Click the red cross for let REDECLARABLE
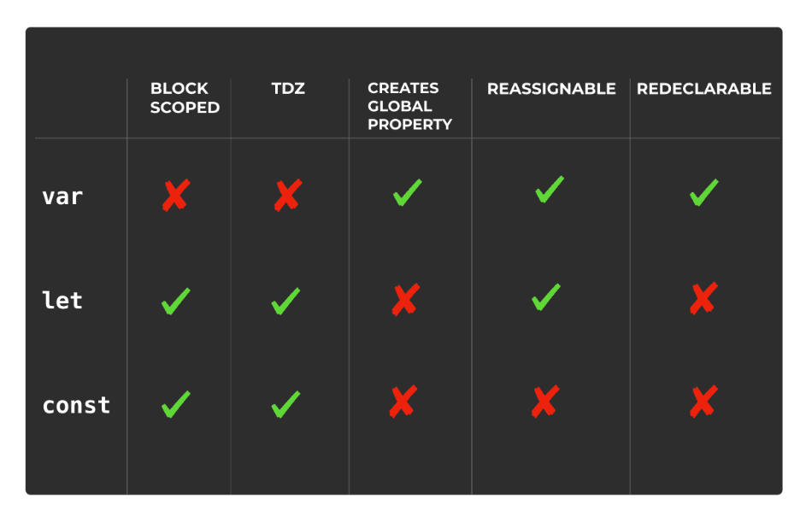The image size is (812, 528). (703, 298)
